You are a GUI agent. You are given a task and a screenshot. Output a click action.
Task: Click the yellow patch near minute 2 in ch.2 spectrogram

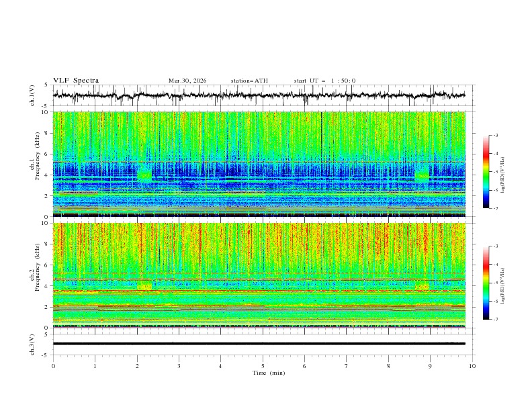point(144,285)
